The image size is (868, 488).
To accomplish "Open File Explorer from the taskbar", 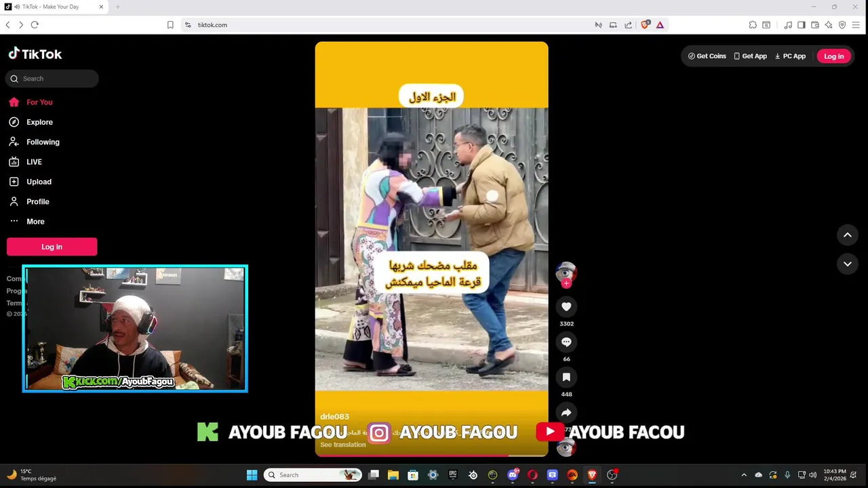I will tap(393, 475).
